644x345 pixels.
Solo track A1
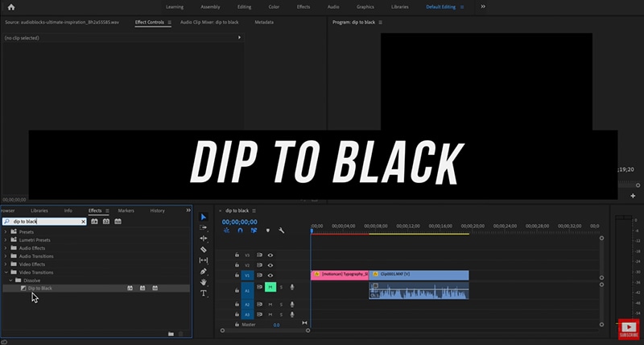click(281, 287)
